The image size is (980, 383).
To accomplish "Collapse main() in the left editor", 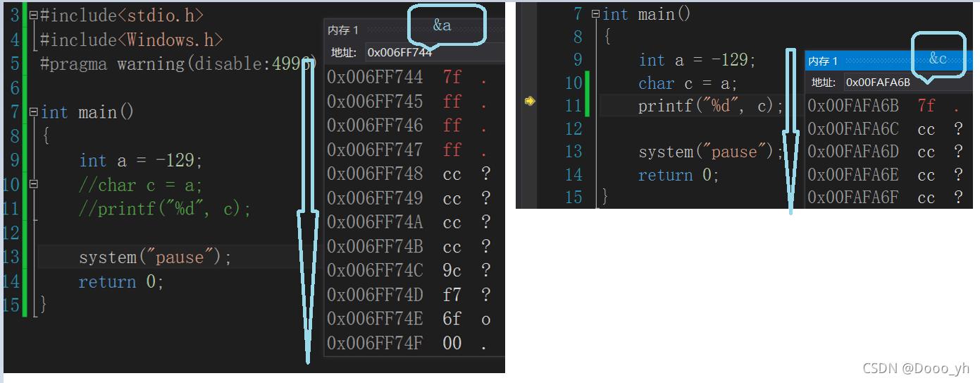I will click(34, 113).
